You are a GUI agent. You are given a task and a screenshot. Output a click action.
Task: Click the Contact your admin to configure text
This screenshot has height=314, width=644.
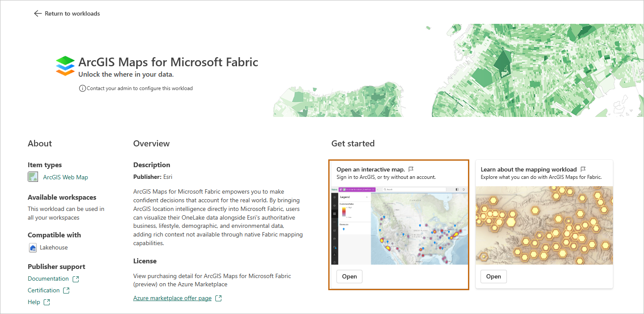(x=140, y=88)
